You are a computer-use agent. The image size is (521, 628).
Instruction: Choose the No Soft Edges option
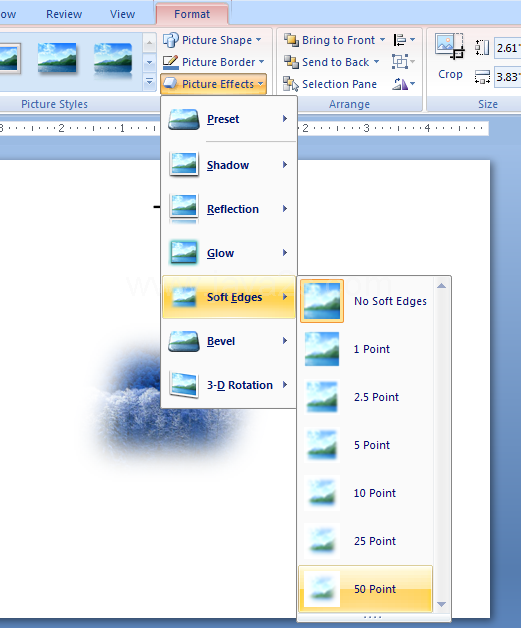click(x=366, y=301)
